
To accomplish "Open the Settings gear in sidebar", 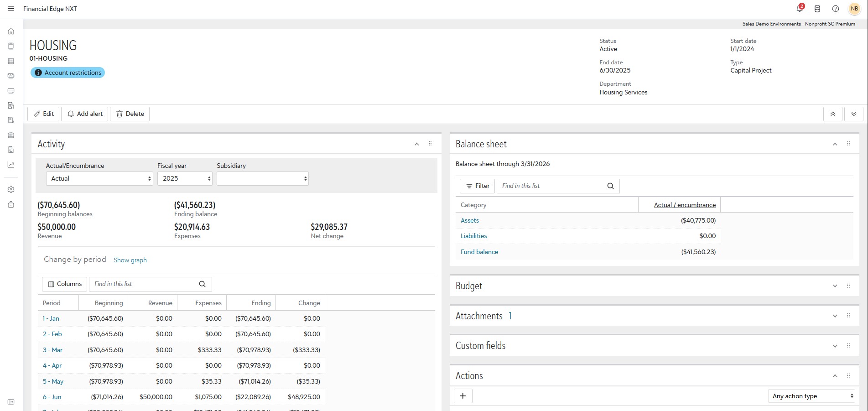I will 11,189.
